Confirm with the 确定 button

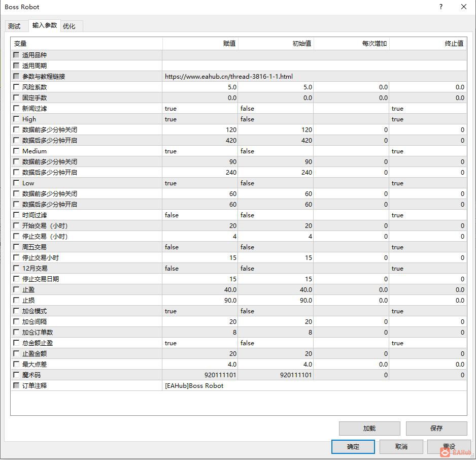tap(353, 447)
